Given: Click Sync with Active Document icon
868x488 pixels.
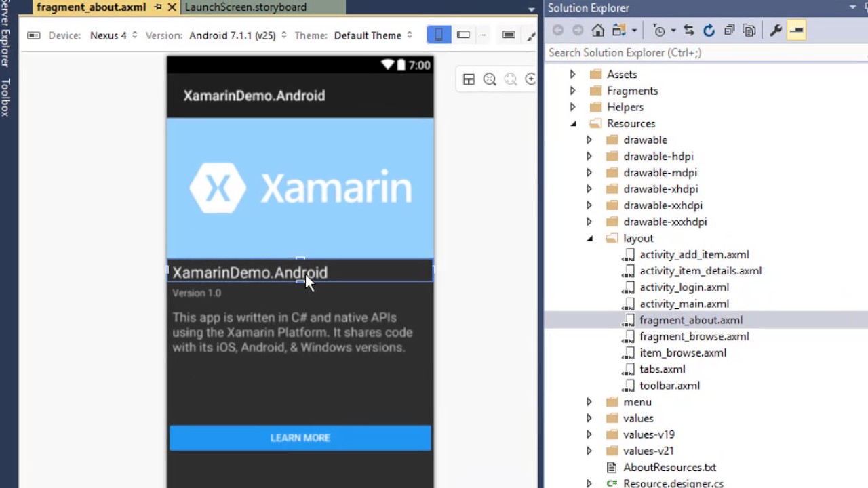Looking at the screenshot, I should pos(689,30).
